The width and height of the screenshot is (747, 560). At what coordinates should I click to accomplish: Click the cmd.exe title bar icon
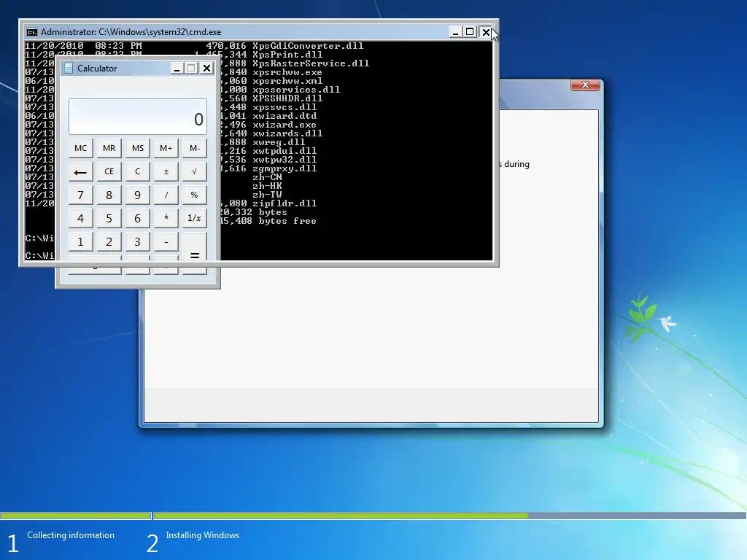coord(32,32)
